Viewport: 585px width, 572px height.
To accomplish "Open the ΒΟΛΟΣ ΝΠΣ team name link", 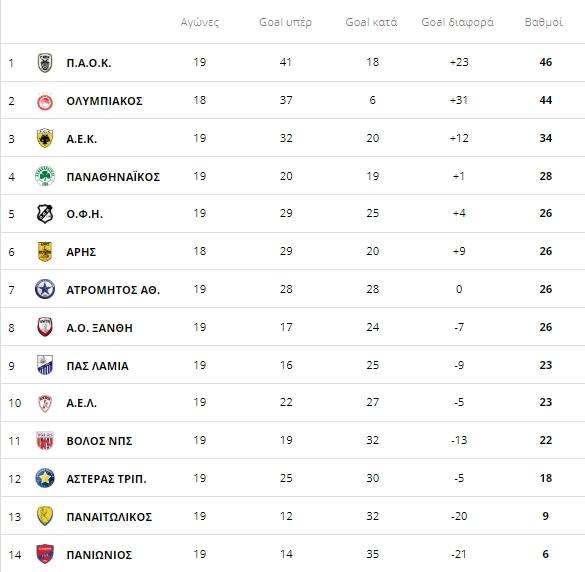I will pos(99,441).
